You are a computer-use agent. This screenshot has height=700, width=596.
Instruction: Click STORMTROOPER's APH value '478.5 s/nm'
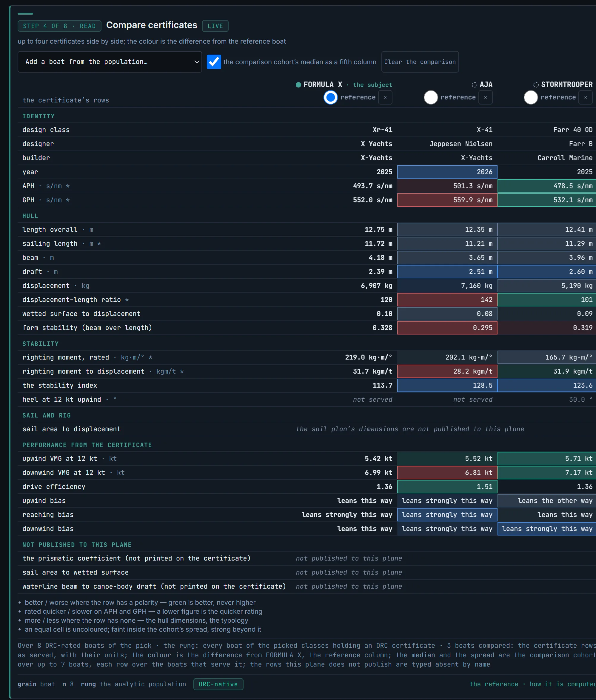(547, 186)
